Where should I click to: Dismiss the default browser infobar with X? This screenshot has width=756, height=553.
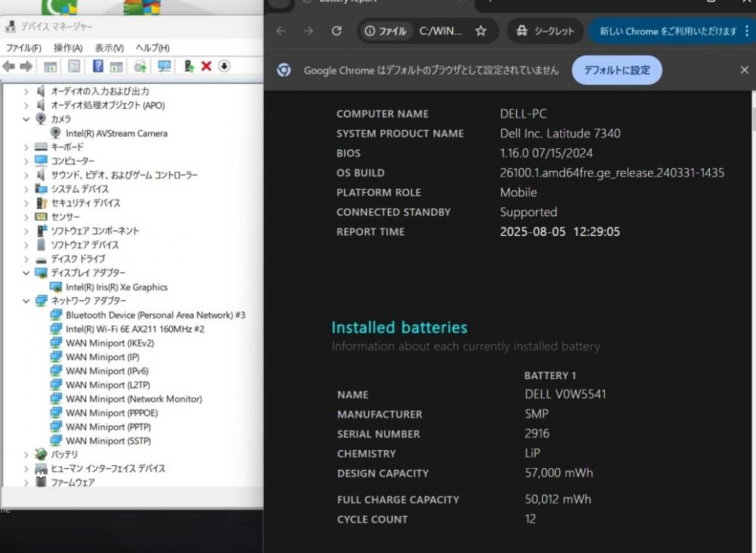click(745, 70)
